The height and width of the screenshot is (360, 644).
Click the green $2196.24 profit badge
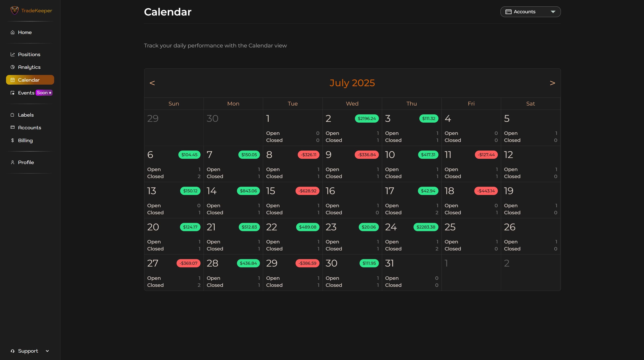367,118
